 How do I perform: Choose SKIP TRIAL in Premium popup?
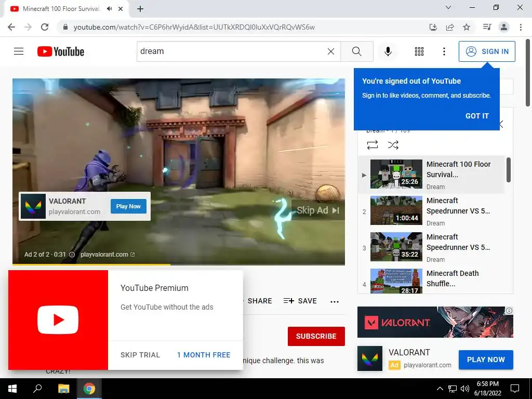140,355
